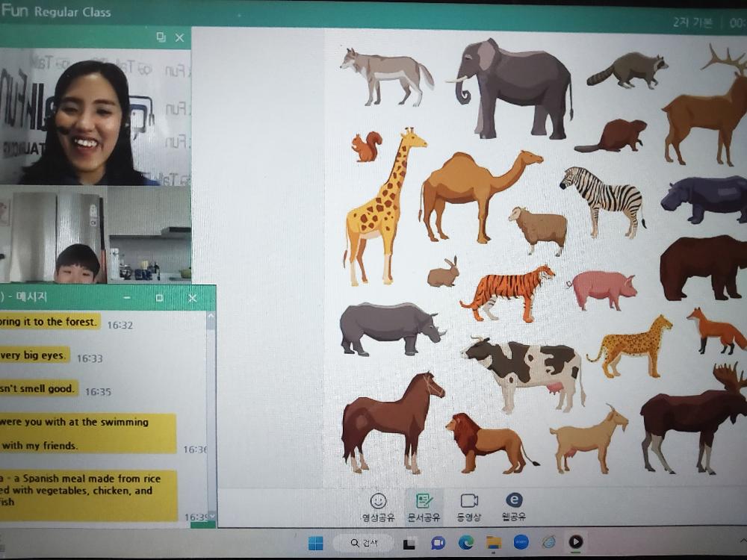This screenshot has height=560, width=747.
Task: Click the giraffe in the shared document
Action: (x=385, y=205)
